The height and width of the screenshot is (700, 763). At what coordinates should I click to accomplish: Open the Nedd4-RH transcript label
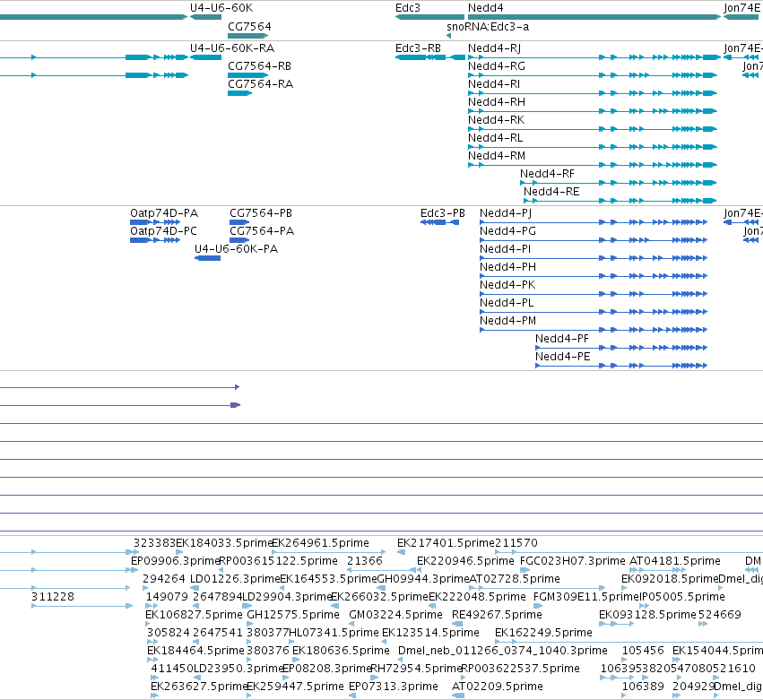[497, 101]
